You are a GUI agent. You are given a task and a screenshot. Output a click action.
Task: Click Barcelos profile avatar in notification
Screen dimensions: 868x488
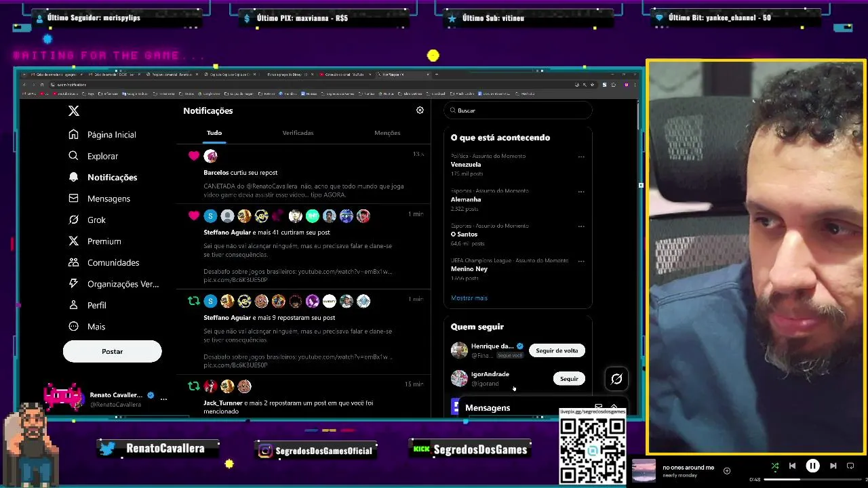pyautogui.click(x=210, y=156)
